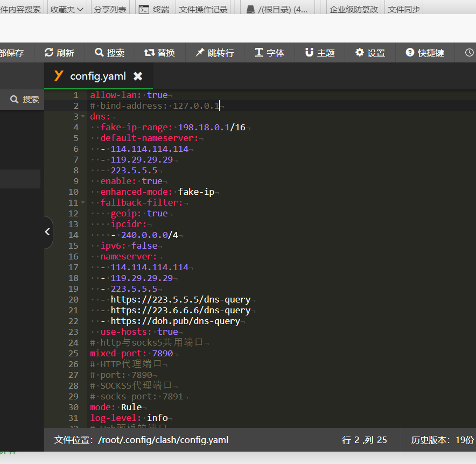Open 企业级防篡改
The height and width of the screenshot is (464, 476).
[x=354, y=9]
